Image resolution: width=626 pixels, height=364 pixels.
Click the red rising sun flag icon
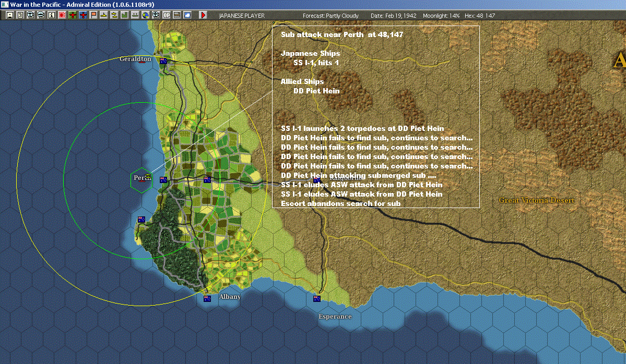[62, 15]
